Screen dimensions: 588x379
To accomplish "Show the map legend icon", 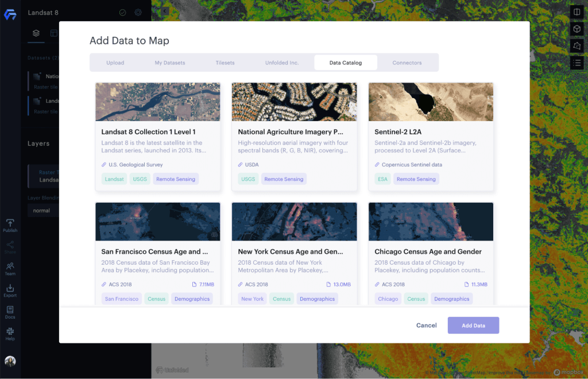I will point(577,63).
